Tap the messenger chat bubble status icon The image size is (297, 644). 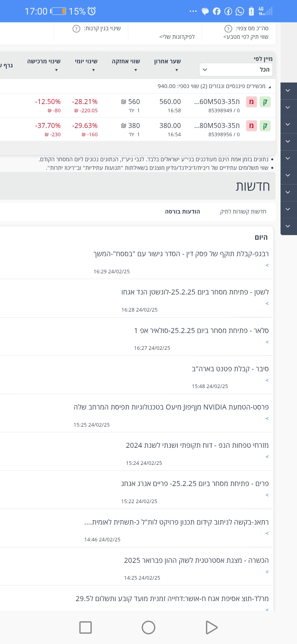click(x=205, y=11)
